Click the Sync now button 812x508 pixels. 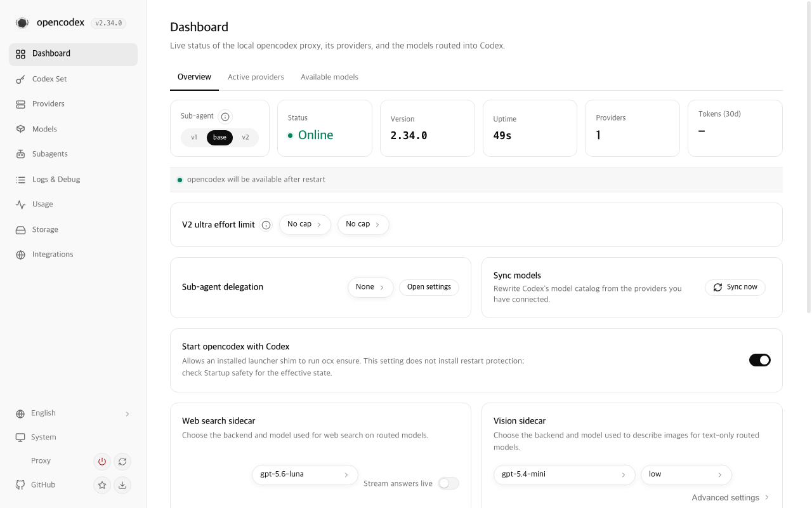point(735,287)
